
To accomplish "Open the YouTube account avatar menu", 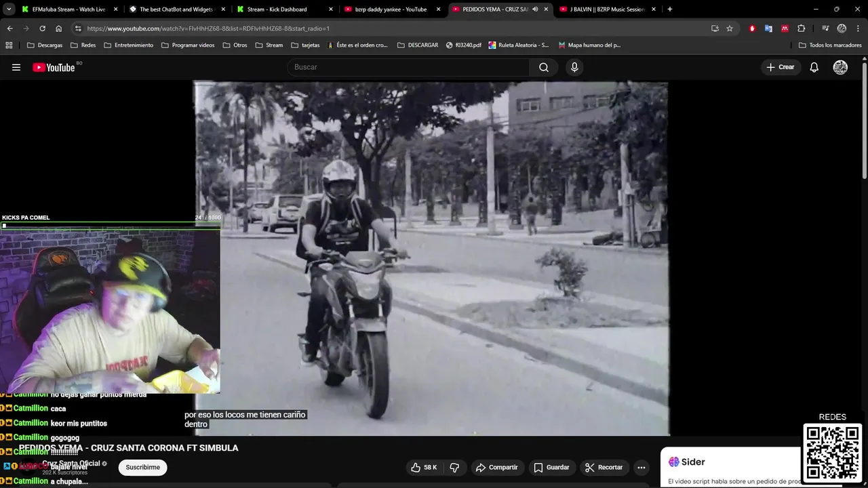I will click(x=840, y=67).
